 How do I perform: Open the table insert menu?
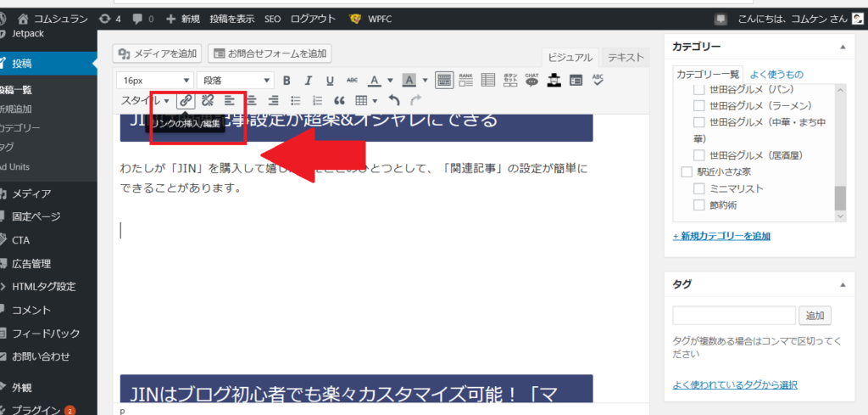pos(366,100)
